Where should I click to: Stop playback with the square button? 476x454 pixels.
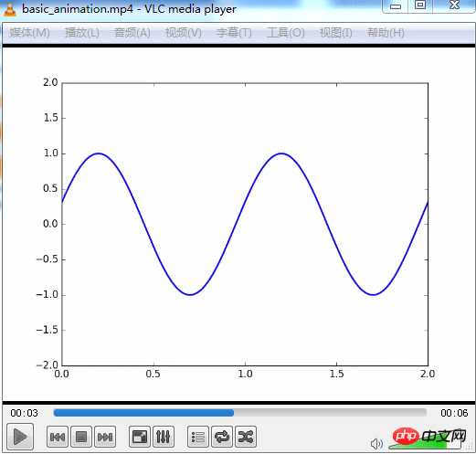point(81,437)
